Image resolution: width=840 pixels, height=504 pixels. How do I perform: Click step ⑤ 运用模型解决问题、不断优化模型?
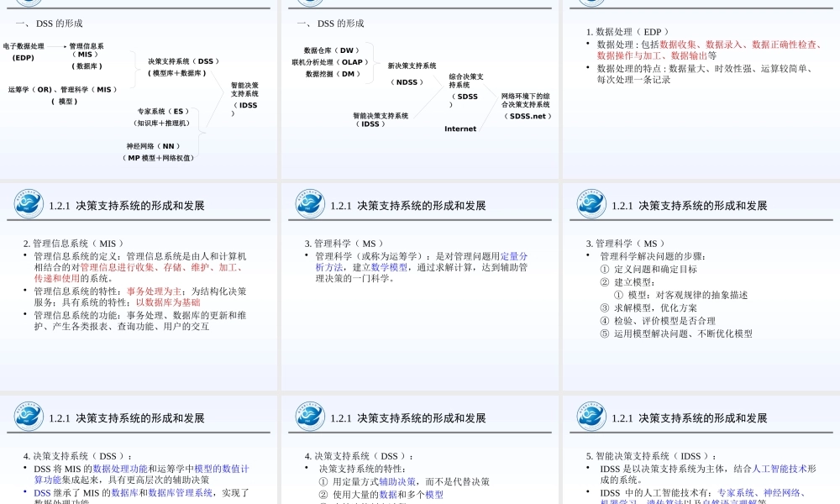point(676,333)
